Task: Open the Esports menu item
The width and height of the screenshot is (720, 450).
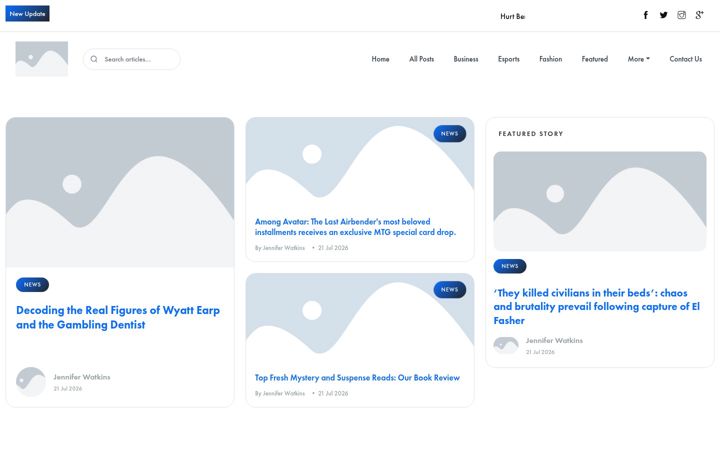Action: [x=509, y=59]
